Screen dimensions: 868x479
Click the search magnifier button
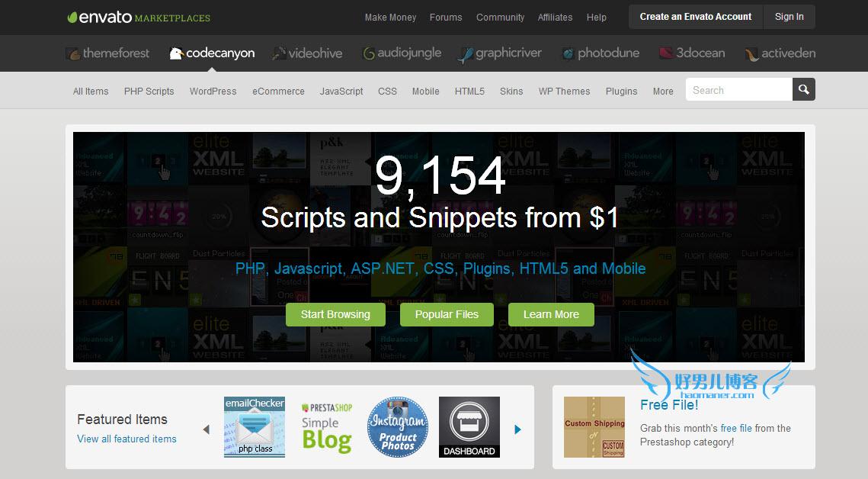pos(804,89)
